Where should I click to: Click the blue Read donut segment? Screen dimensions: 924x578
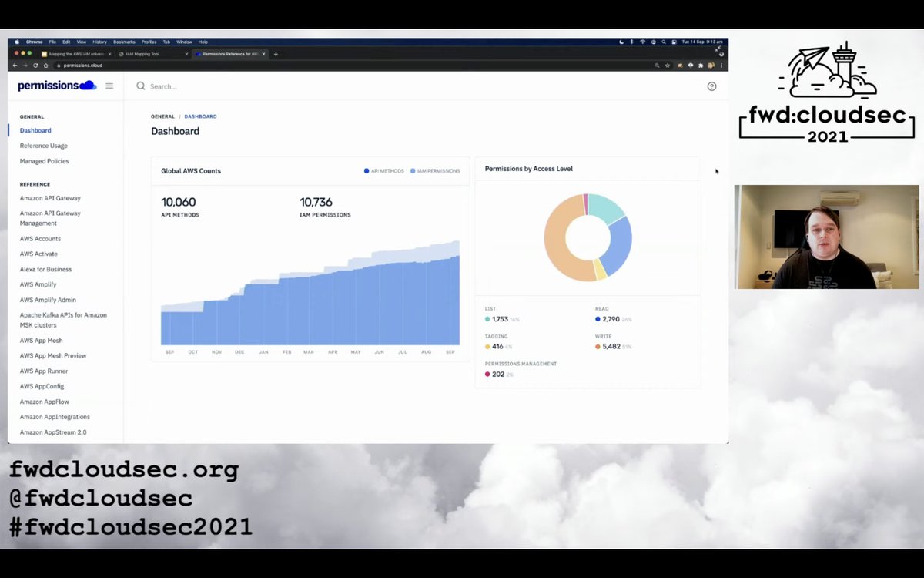coord(618,247)
